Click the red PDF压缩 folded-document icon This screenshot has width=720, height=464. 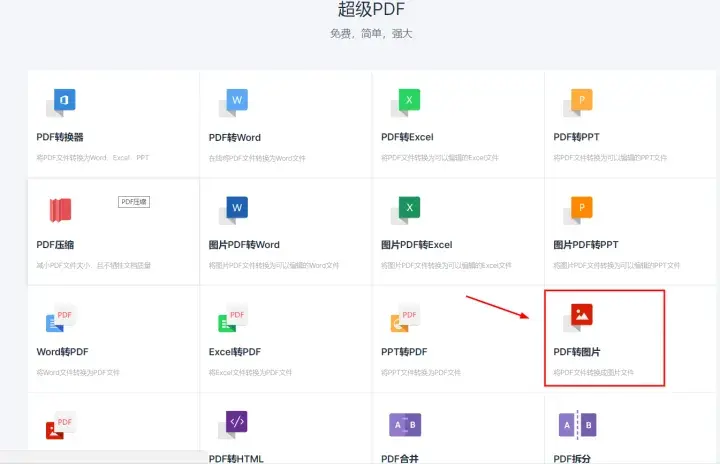(60, 210)
